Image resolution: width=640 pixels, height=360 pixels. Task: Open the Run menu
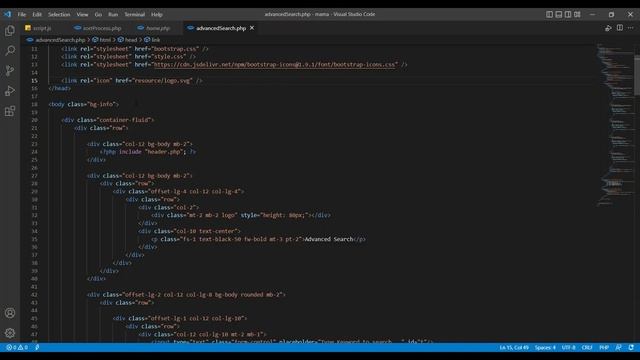[x=113, y=14]
